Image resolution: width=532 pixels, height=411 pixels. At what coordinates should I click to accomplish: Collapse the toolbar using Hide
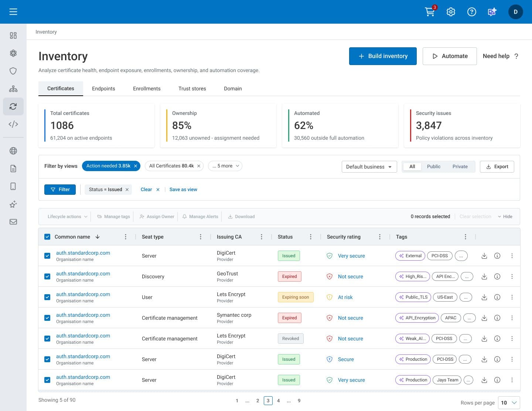tap(505, 217)
